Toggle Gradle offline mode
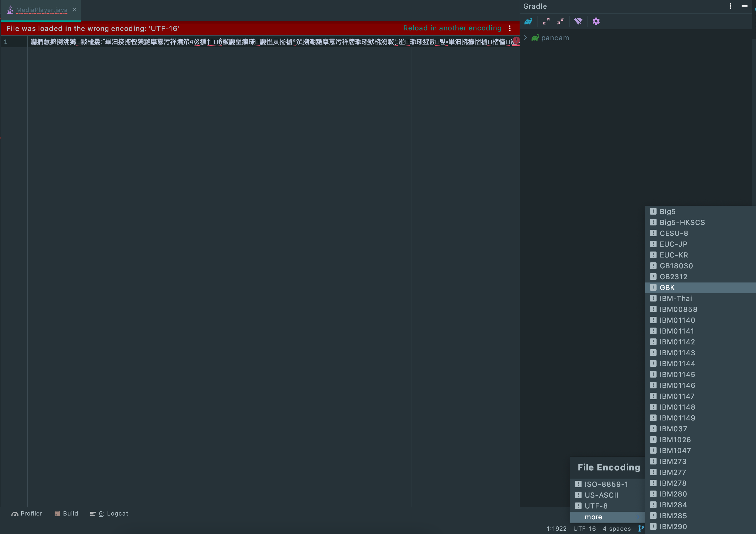The height and width of the screenshot is (534, 756). coord(578,21)
